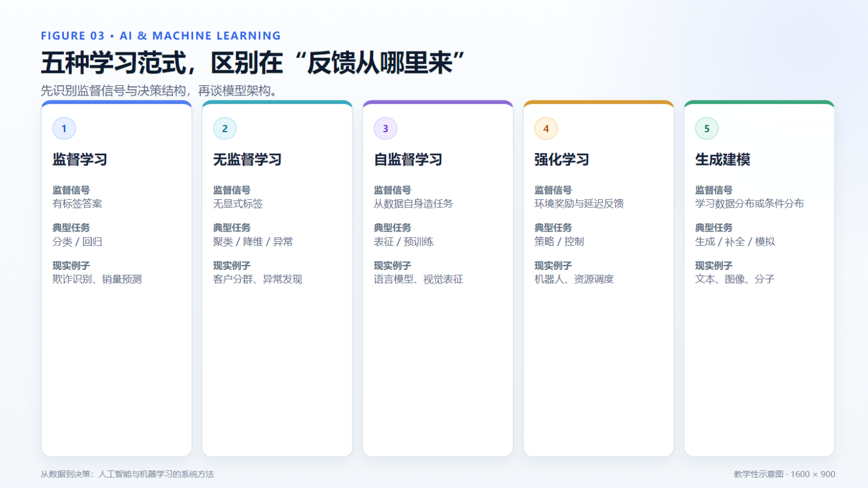Select the heading 监督学习

click(80, 160)
